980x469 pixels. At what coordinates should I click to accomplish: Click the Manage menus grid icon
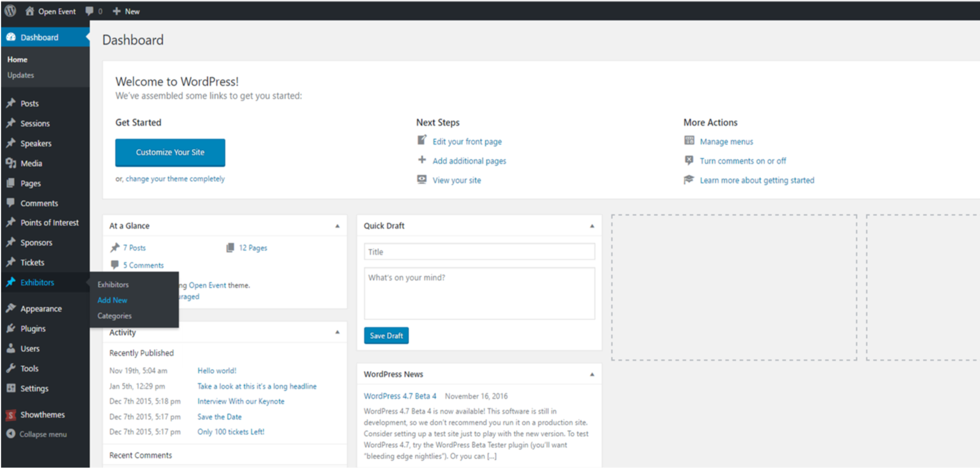(689, 140)
